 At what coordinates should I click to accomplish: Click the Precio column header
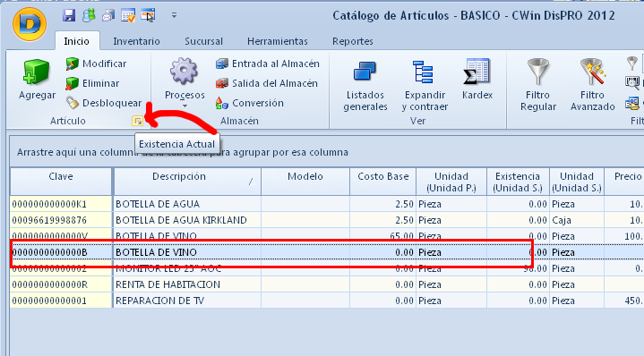[x=624, y=182]
